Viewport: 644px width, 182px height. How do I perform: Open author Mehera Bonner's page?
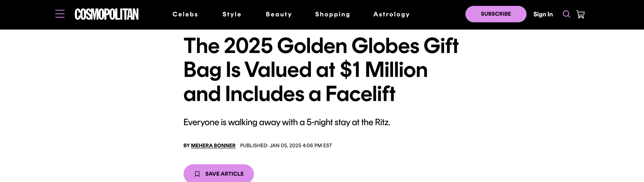[213, 146]
